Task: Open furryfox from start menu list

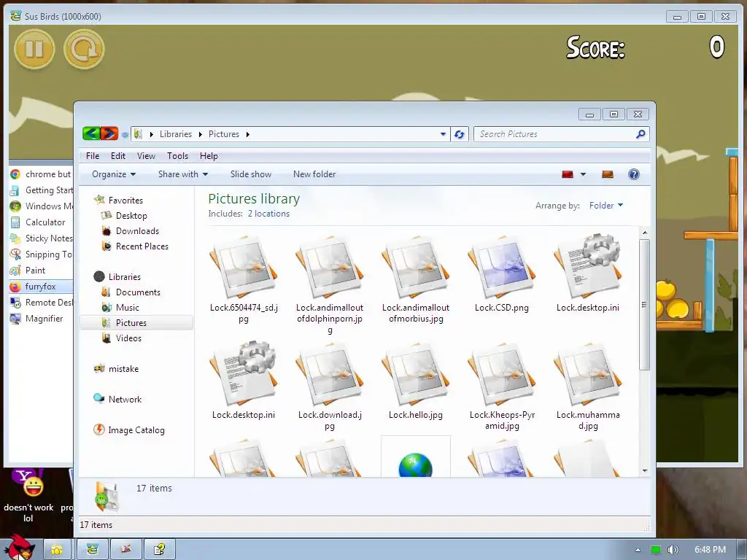Action: (42, 286)
